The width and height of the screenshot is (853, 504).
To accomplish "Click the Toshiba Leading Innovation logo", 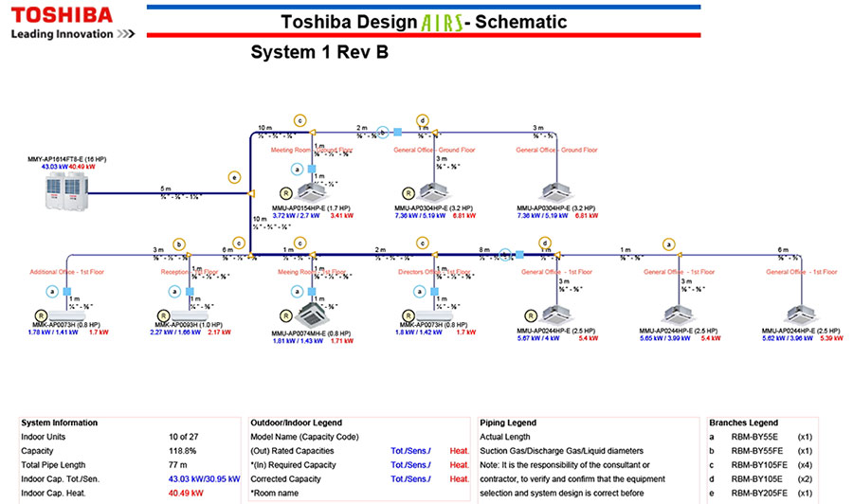I will 71,23.
